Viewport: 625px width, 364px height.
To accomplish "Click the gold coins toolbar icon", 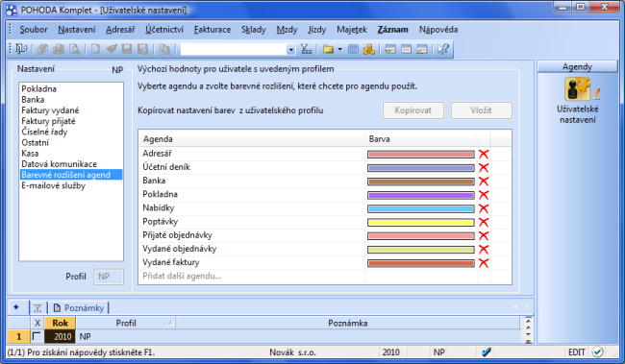I will [x=369, y=49].
